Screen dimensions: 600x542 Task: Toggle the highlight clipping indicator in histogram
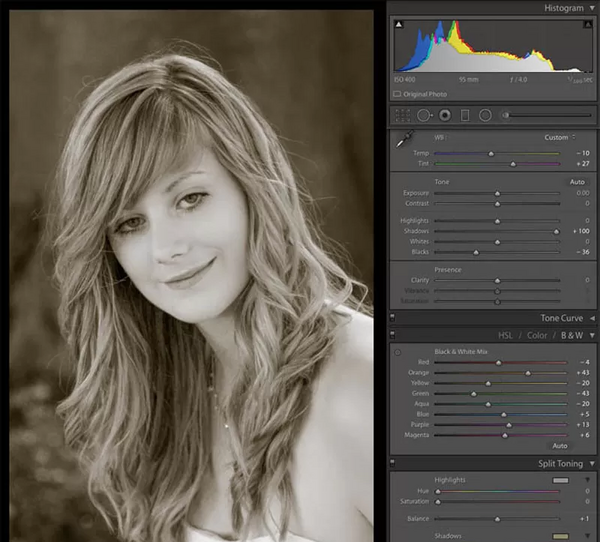[x=588, y=24]
